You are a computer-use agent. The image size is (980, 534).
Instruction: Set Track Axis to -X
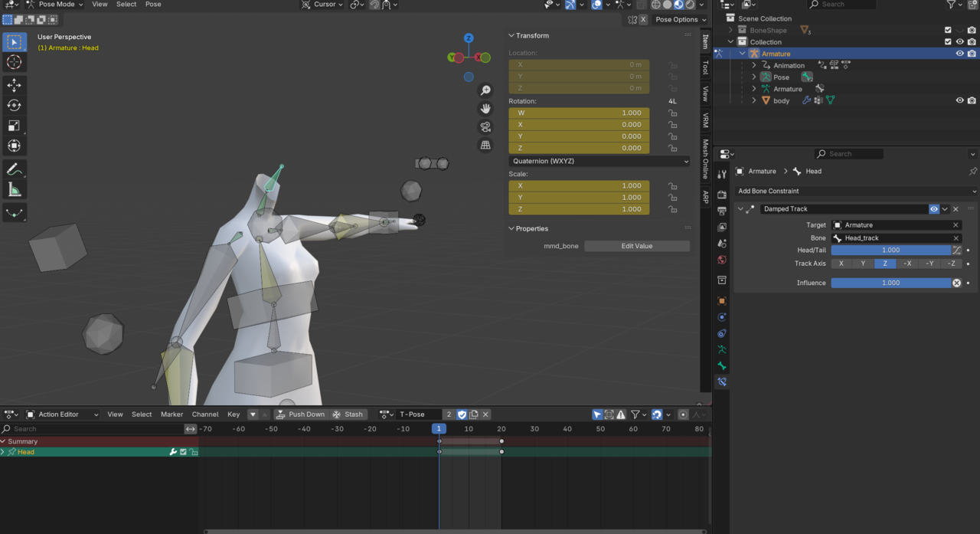pyautogui.click(x=907, y=264)
